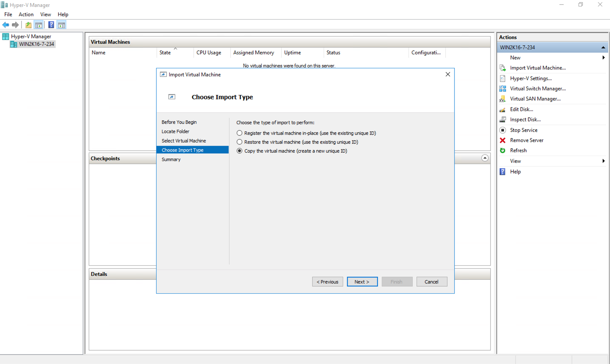Viewport: 610px width, 364px height.
Task: Select Hyper-V Manager root tree node
Action: [x=31, y=37]
